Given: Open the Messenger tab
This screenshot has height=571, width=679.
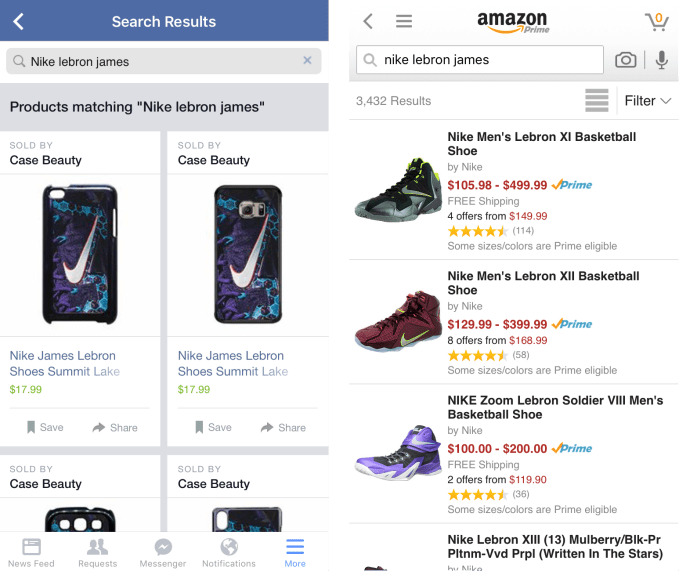Looking at the screenshot, I should (x=163, y=552).
